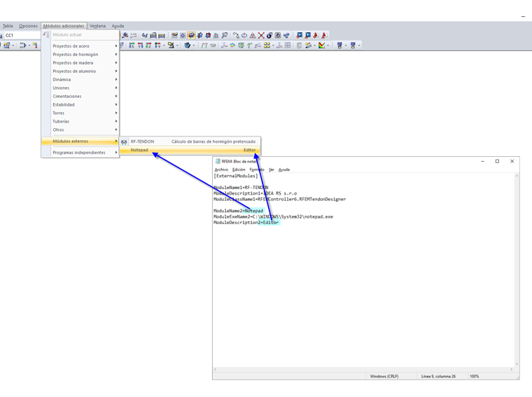Select view in Z direction icon
This screenshot has height=397, width=532.
click(x=148, y=45)
